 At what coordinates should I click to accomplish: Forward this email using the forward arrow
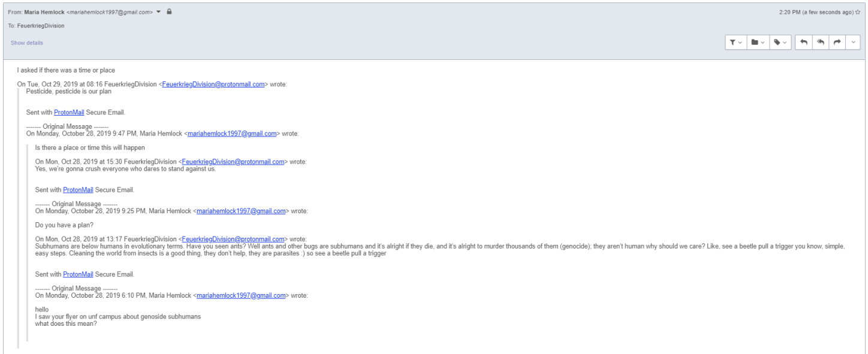[x=836, y=43]
